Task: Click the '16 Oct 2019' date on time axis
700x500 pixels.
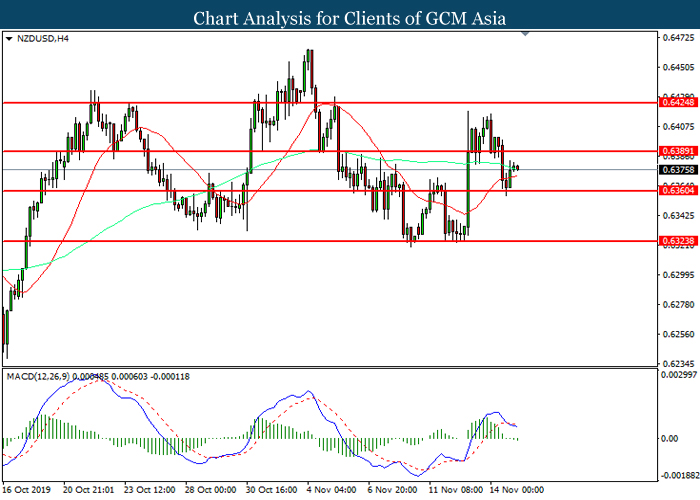Action: [27, 490]
